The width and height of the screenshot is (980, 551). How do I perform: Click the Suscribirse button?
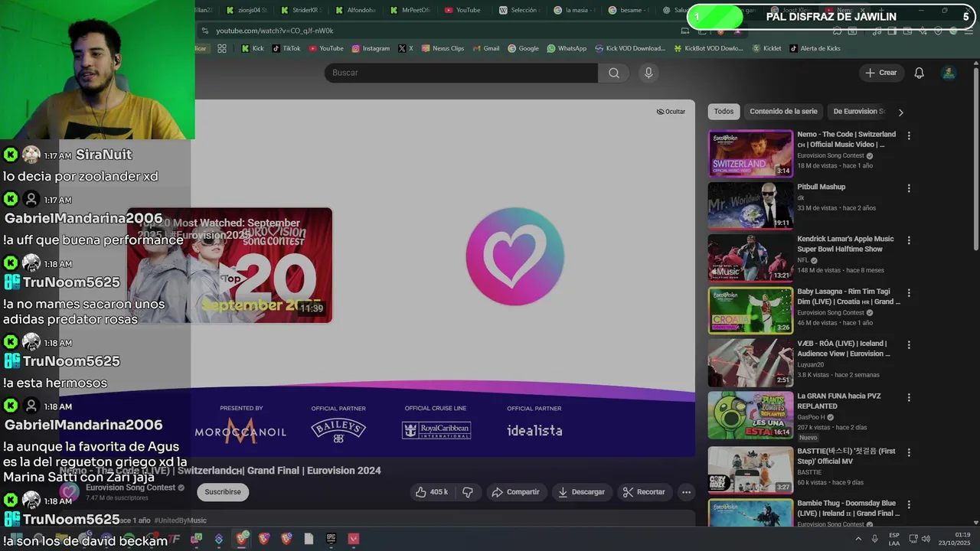tap(223, 492)
